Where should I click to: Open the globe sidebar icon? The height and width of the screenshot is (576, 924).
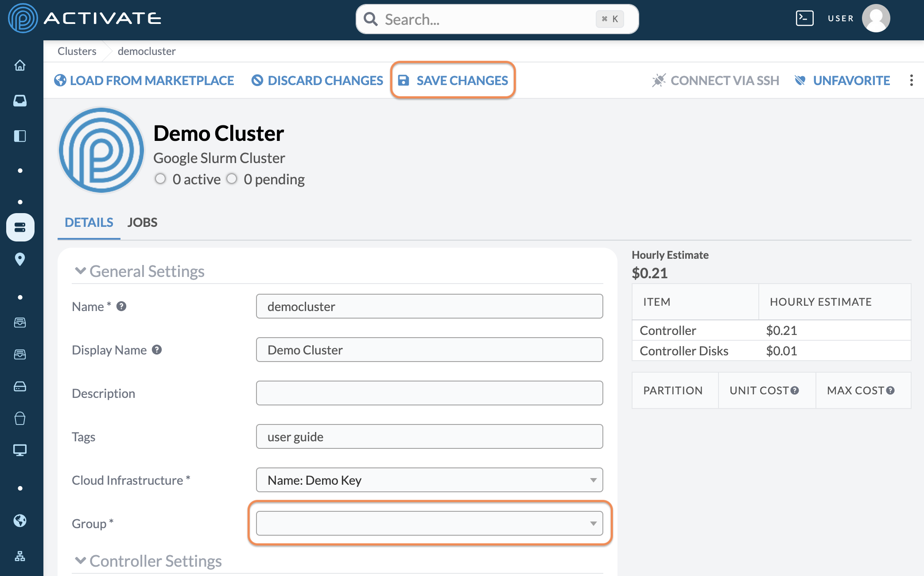pos(20,521)
